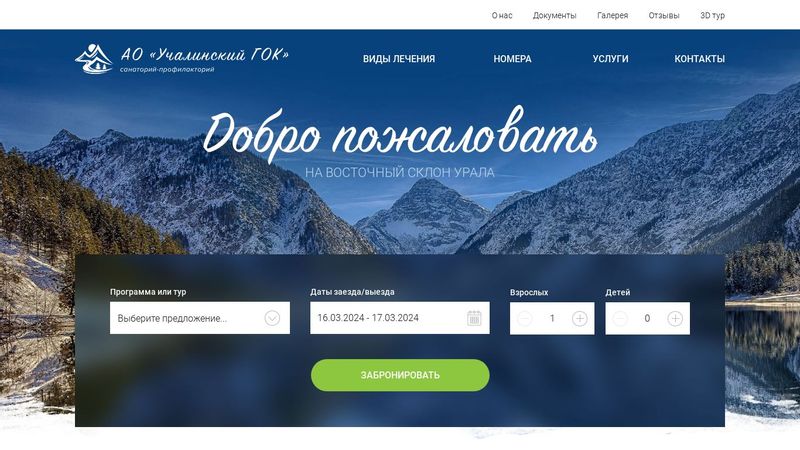Decrease children count with the minus icon

[620, 318]
